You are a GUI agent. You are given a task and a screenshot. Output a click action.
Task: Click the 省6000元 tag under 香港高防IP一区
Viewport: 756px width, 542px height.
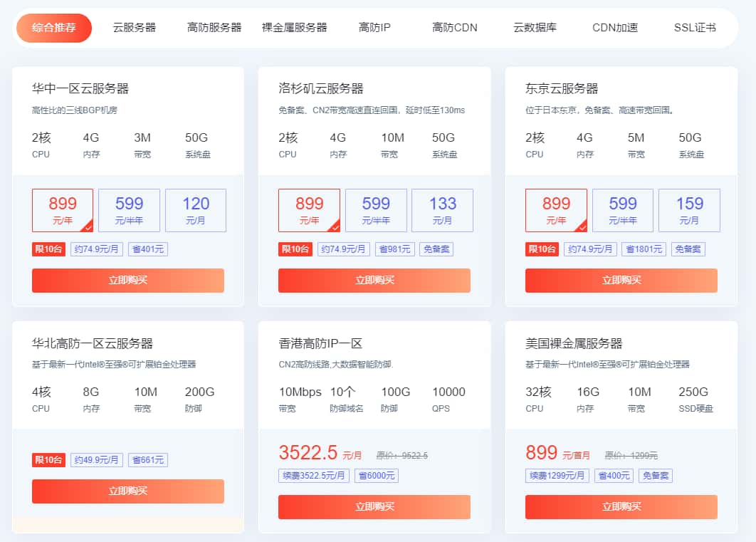point(377,476)
